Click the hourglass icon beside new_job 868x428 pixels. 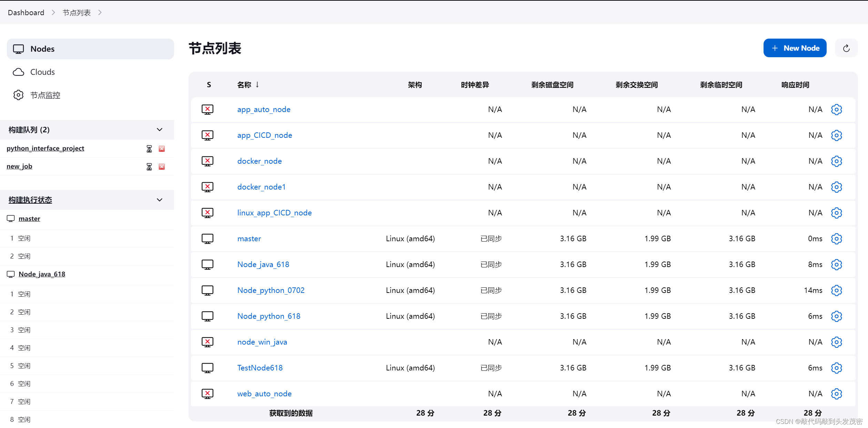pyautogui.click(x=149, y=167)
